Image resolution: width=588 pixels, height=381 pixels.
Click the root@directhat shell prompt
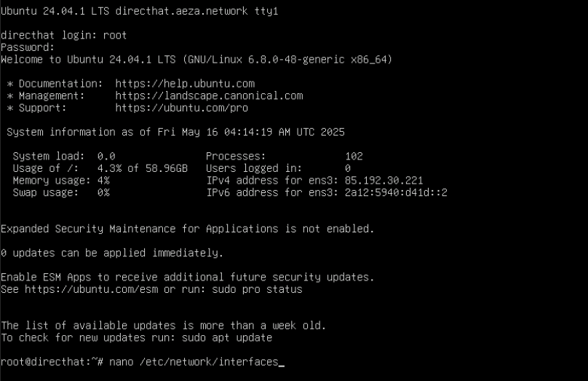pyautogui.click(x=52, y=361)
